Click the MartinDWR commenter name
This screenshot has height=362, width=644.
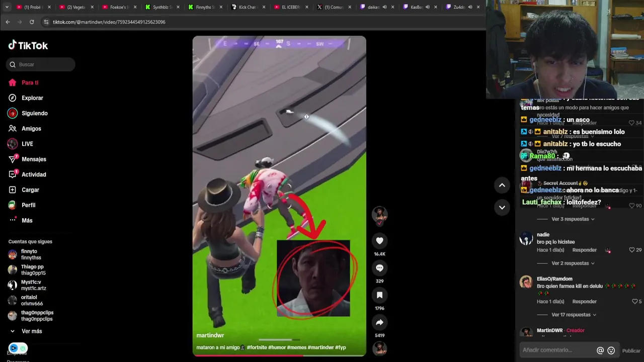549,330
